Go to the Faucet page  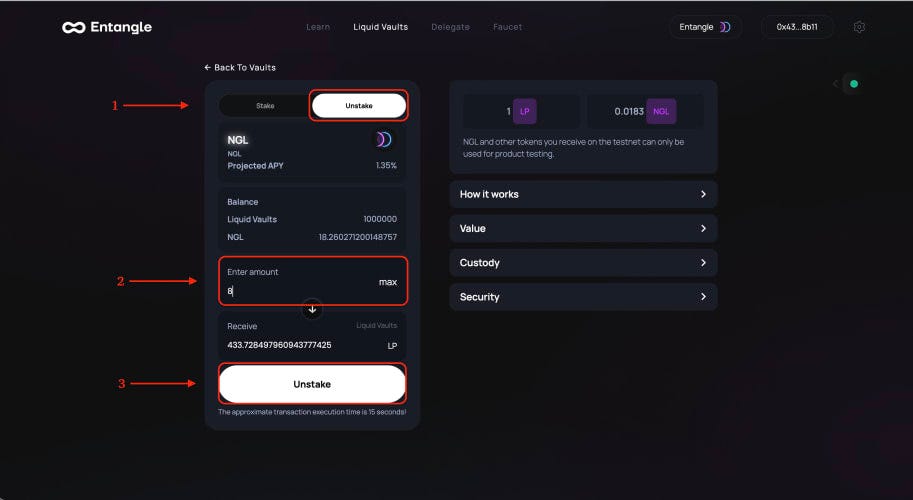507,27
